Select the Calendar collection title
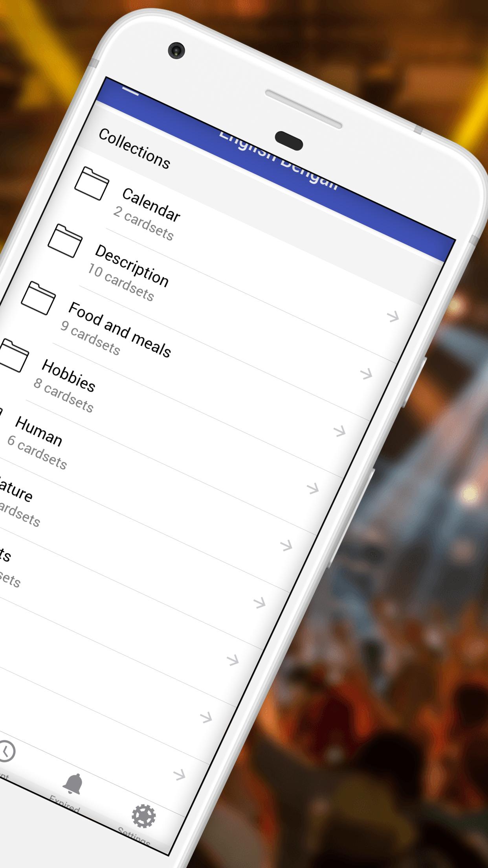488x868 pixels. [x=151, y=205]
